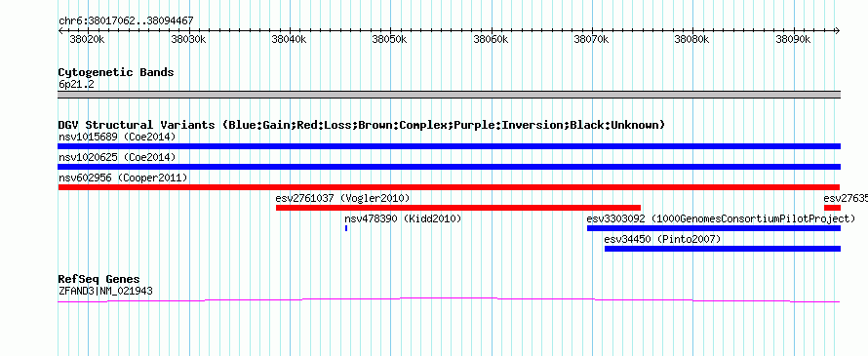
Task: Open the nsv1020625 (Coe2014) label
Action: tap(117, 157)
